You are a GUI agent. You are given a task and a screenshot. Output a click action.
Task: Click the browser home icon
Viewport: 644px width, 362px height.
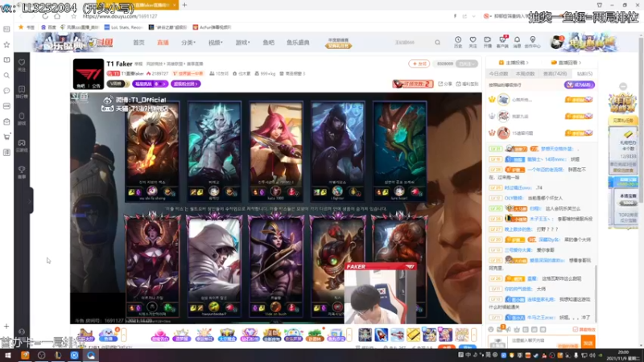(x=57, y=16)
